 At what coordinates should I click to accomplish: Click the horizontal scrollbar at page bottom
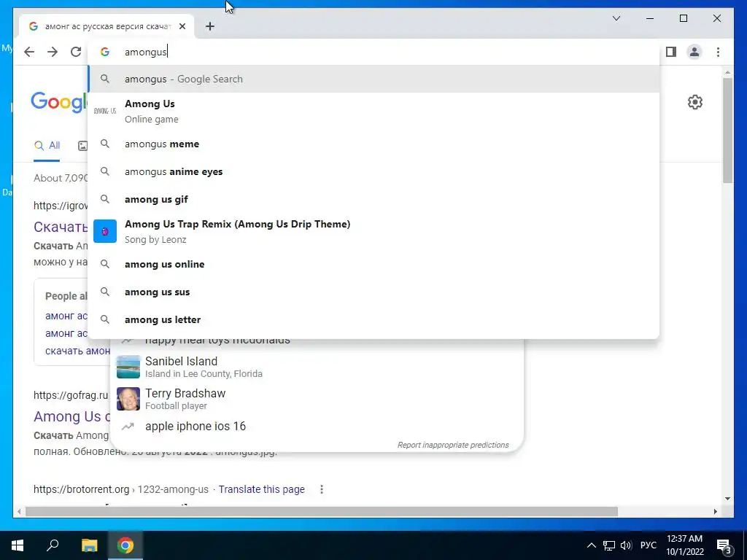point(322,511)
